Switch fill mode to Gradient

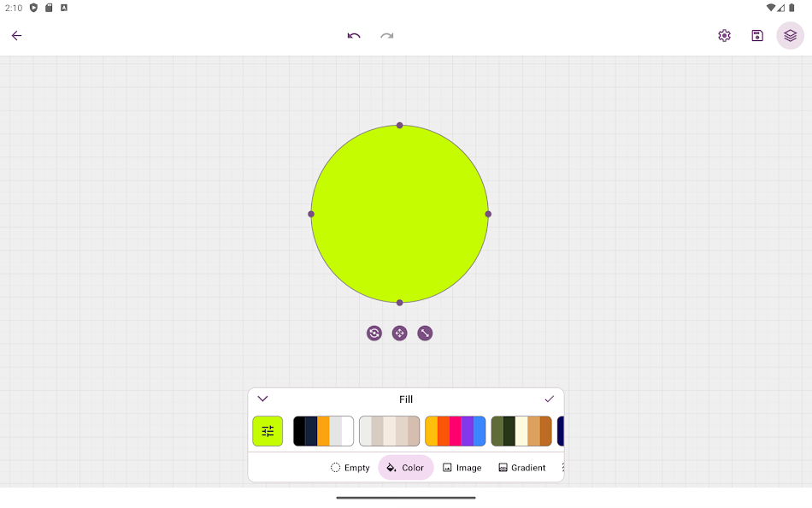point(521,467)
